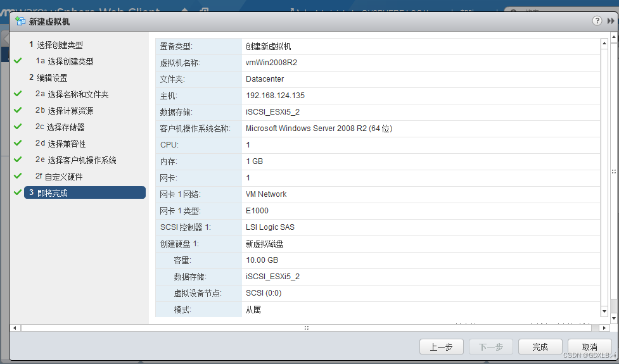Viewport: 619px width, 364px height.
Task: Click summary table scrollbar down arrow
Action: tap(604, 311)
